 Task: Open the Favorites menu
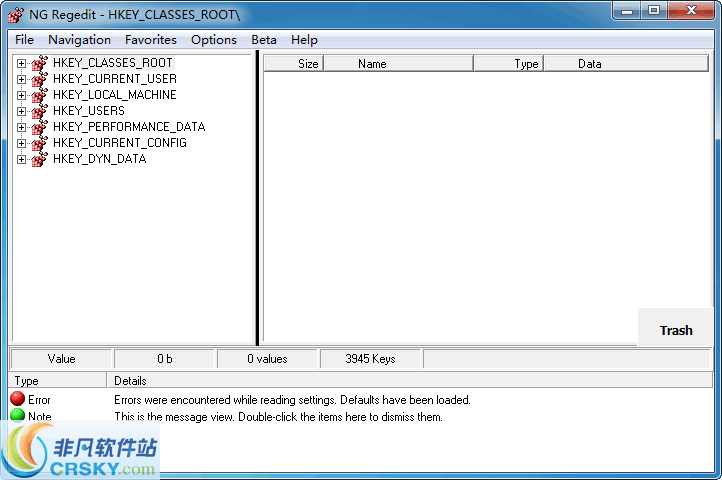[151, 40]
